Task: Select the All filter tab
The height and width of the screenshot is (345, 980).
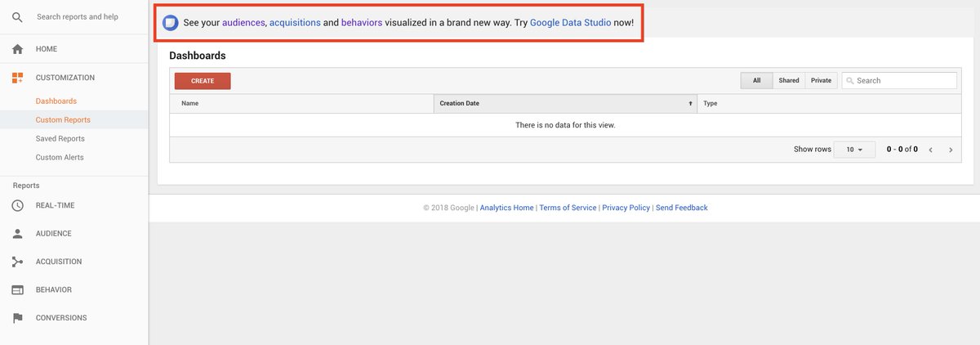Action: [757, 80]
